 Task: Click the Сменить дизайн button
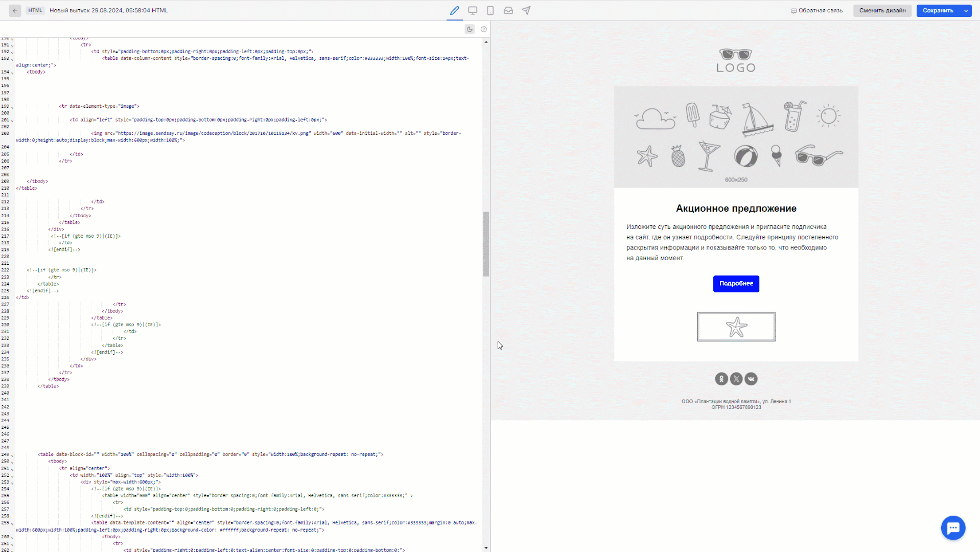tap(882, 10)
